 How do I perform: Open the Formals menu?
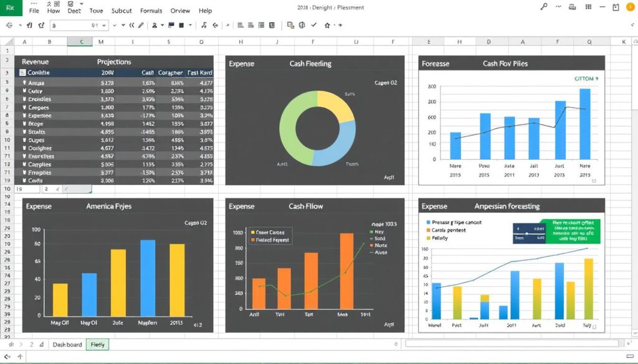click(151, 11)
